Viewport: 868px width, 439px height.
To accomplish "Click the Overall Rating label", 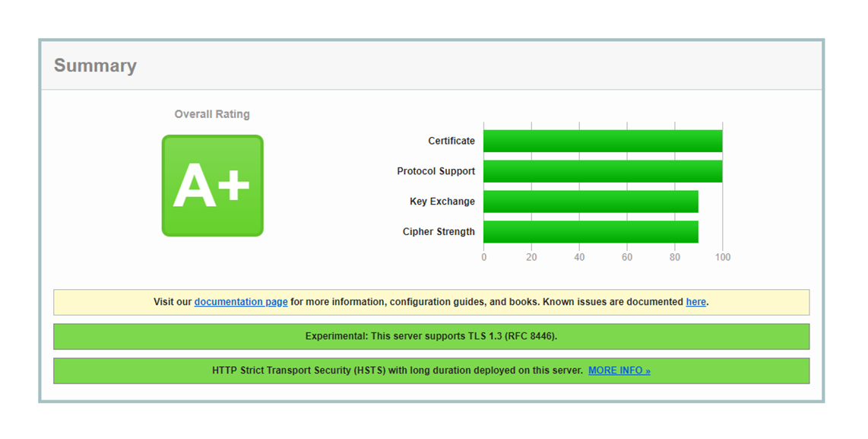I will (212, 114).
